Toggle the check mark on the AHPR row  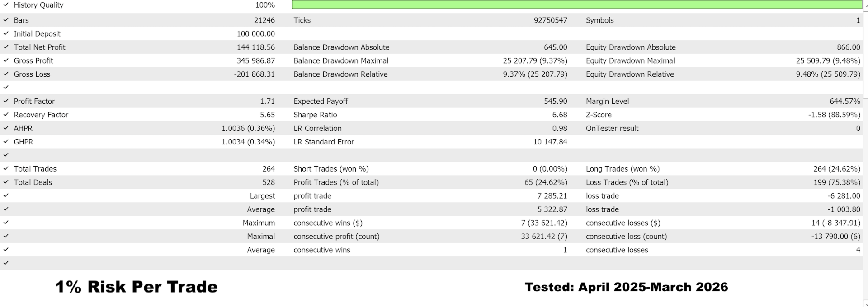(x=6, y=128)
